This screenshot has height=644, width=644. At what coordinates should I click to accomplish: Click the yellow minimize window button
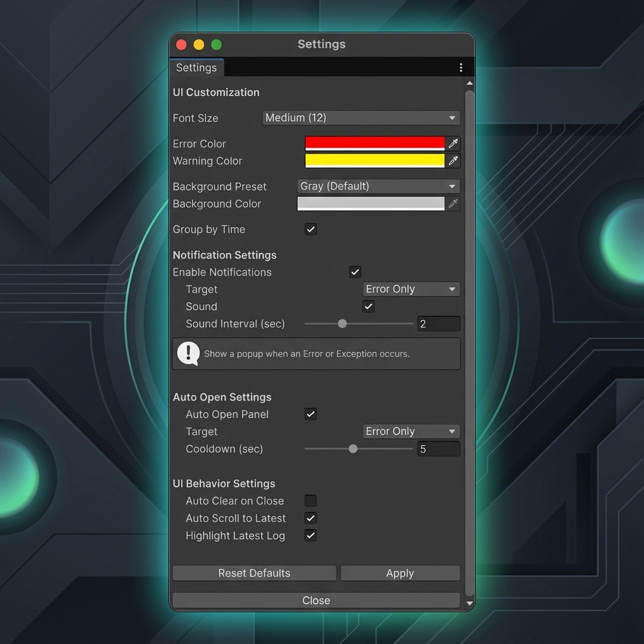[199, 45]
